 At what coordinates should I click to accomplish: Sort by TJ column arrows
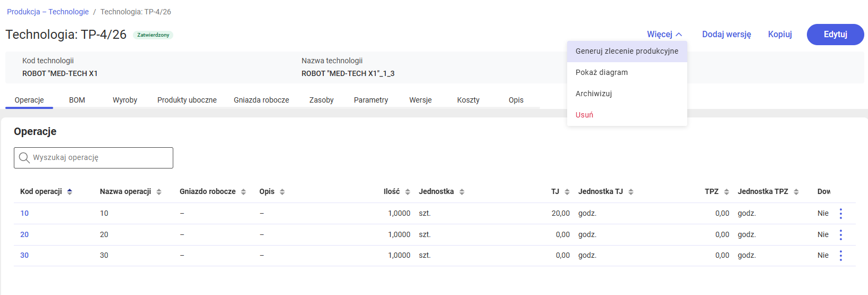(567, 192)
